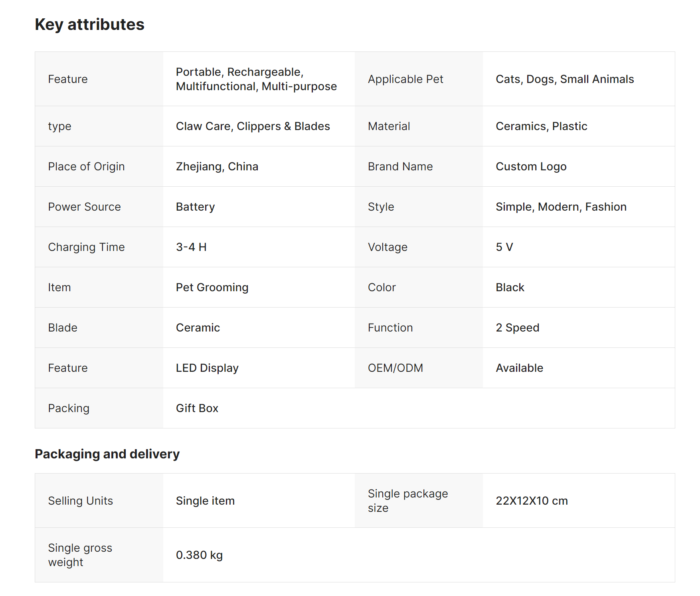The height and width of the screenshot is (596, 700).
Task: Click the Simple, Modern, Fashion style value
Action: [x=561, y=207]
